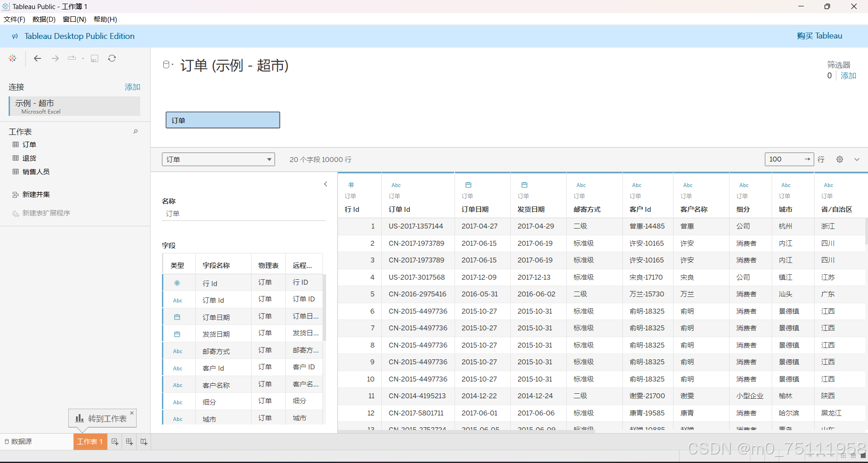Click new story icon

coord(144,442)
